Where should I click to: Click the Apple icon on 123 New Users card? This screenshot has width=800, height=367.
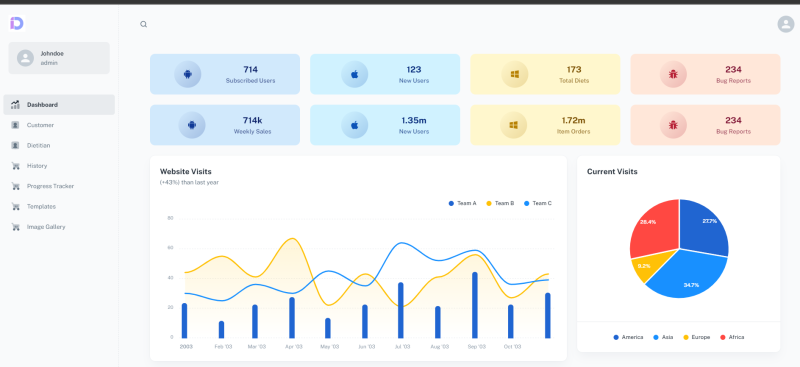tap(355, 75)
